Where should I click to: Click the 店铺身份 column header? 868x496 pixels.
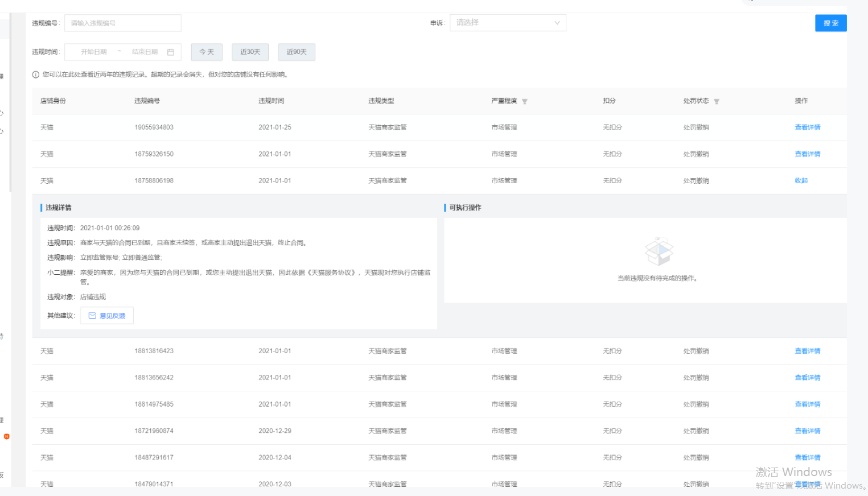click(53, 101)
